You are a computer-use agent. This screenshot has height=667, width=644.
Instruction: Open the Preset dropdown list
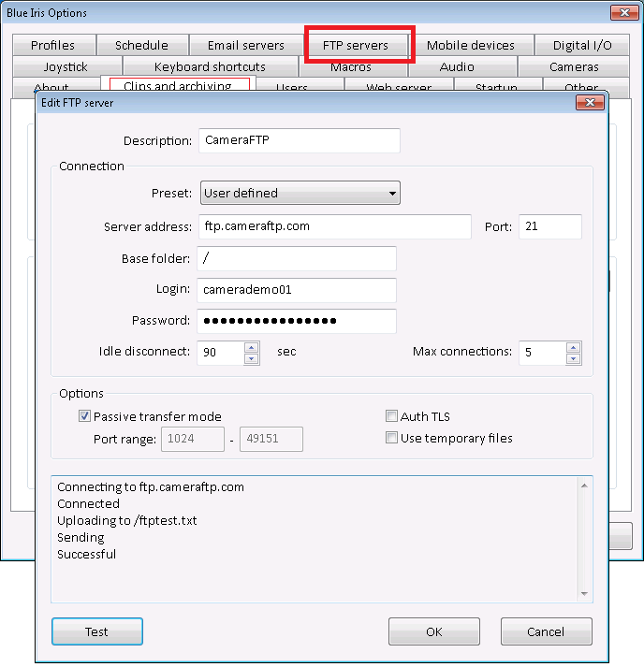click(300, 194)
